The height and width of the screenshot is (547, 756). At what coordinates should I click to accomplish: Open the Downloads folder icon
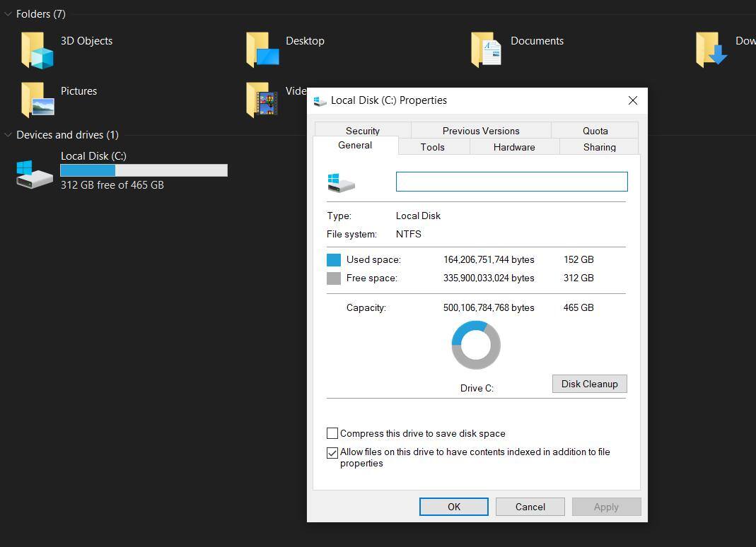(711, 50)
